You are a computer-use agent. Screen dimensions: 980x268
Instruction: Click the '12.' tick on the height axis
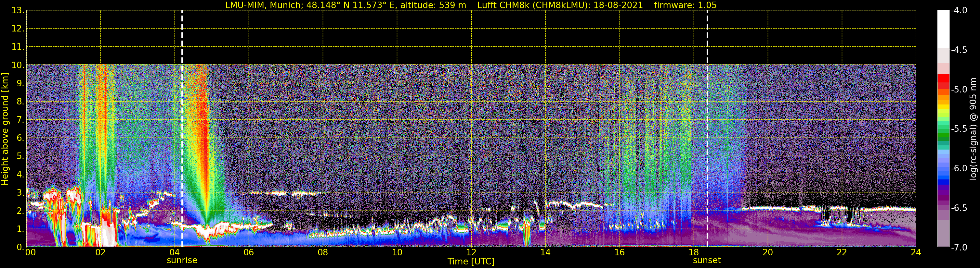coord(18,29)
